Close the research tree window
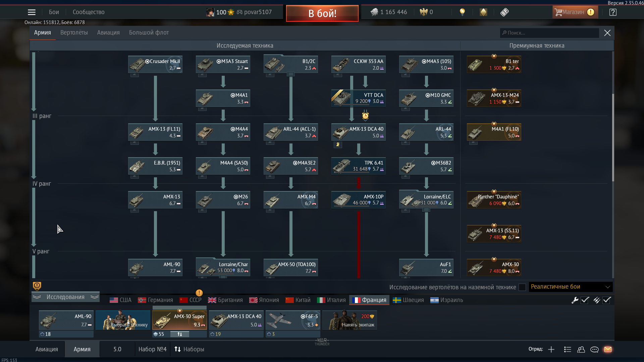Viewport: 644px width, 362px height. (607, 33)
